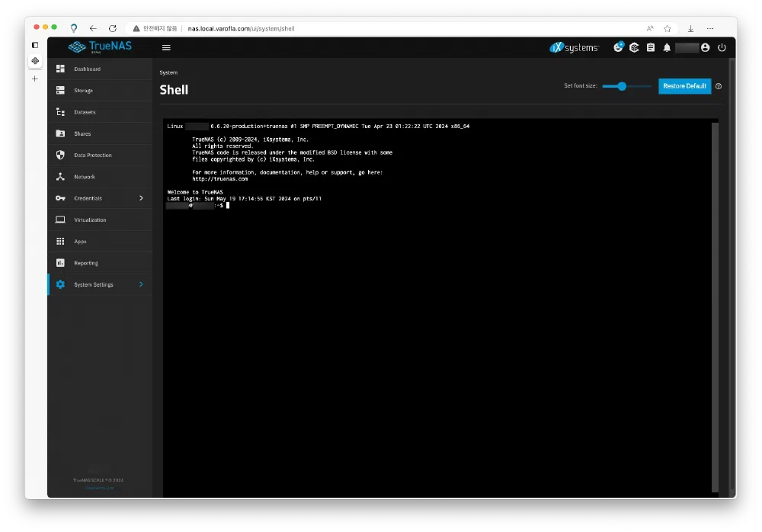This screenshot has width=762, height=532.
Task: Go to Storage in the sidebar
Action: click(x=83, y=91)
